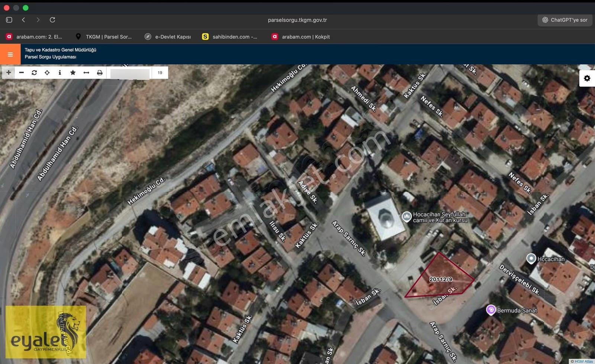
Task: Open the e-Devlet Kapısı bookmark
Action: (168, 37)
